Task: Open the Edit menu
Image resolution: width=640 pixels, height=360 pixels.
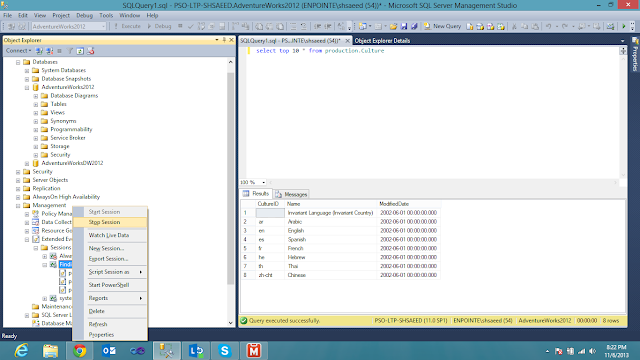Action: pos(23,15)
